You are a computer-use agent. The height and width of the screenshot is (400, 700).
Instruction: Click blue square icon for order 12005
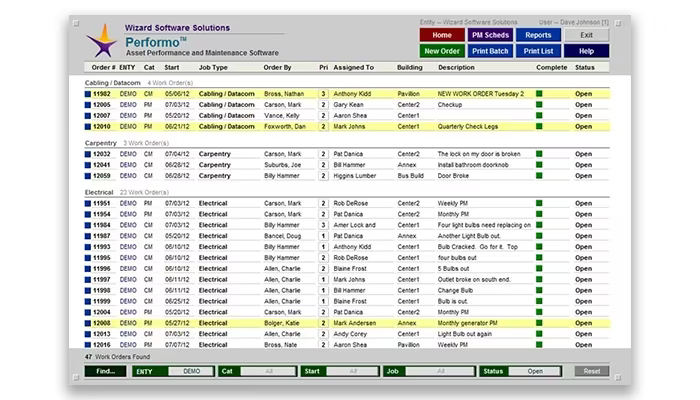click(88, 105)
